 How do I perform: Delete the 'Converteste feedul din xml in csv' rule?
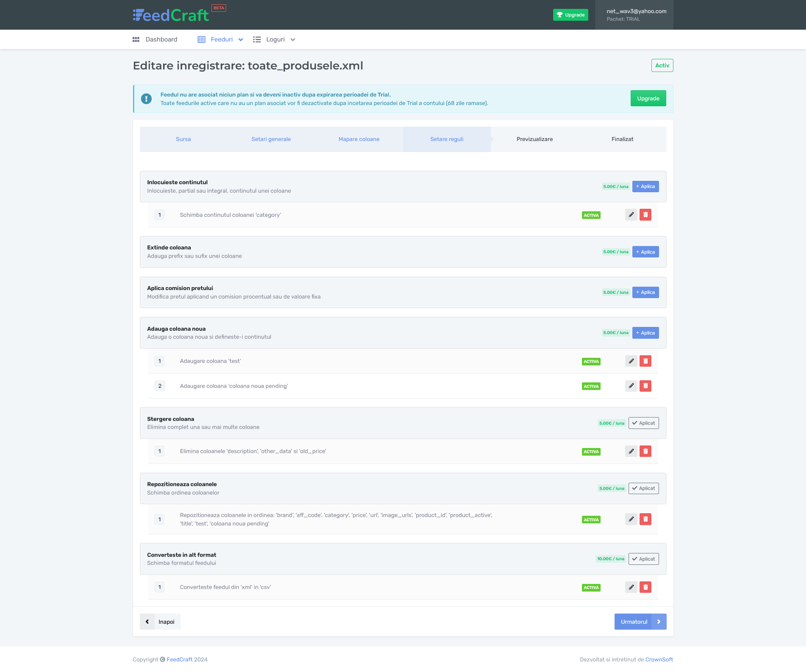(x=645, y=587)
